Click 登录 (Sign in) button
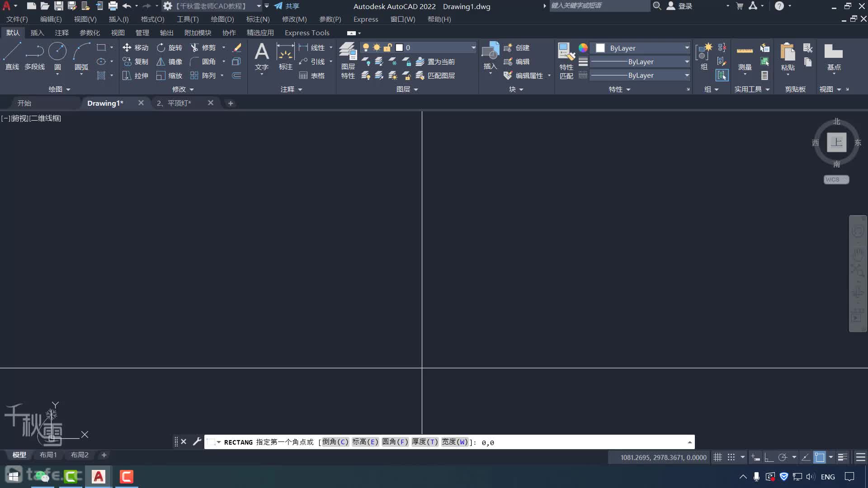The image size is (868, 488). point(680,6)
